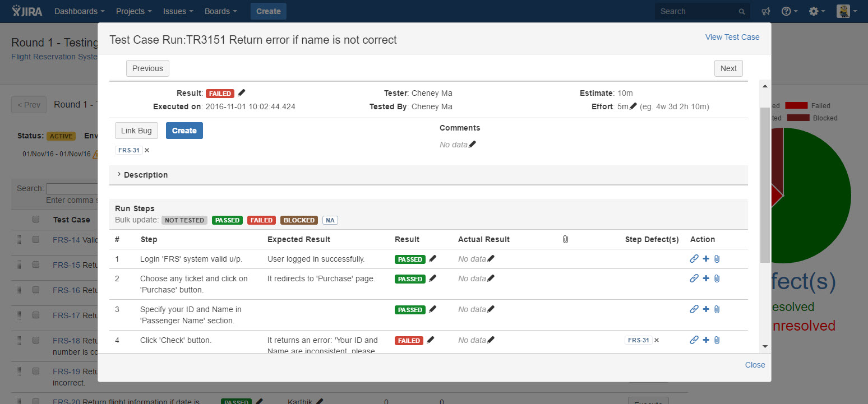This screenshot has width=868, height=404.
Task: Toggle select-all checkbox in Test Case header
Action: (x=36, y=219)
